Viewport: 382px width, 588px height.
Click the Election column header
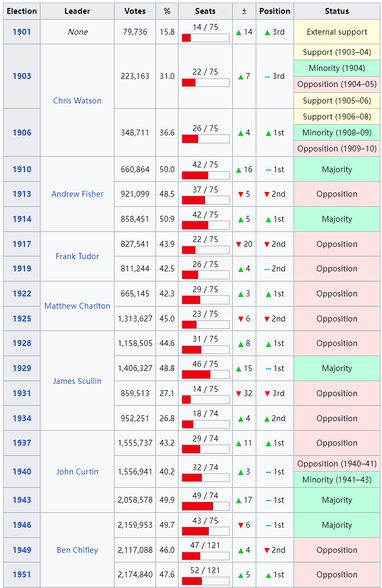22,11
